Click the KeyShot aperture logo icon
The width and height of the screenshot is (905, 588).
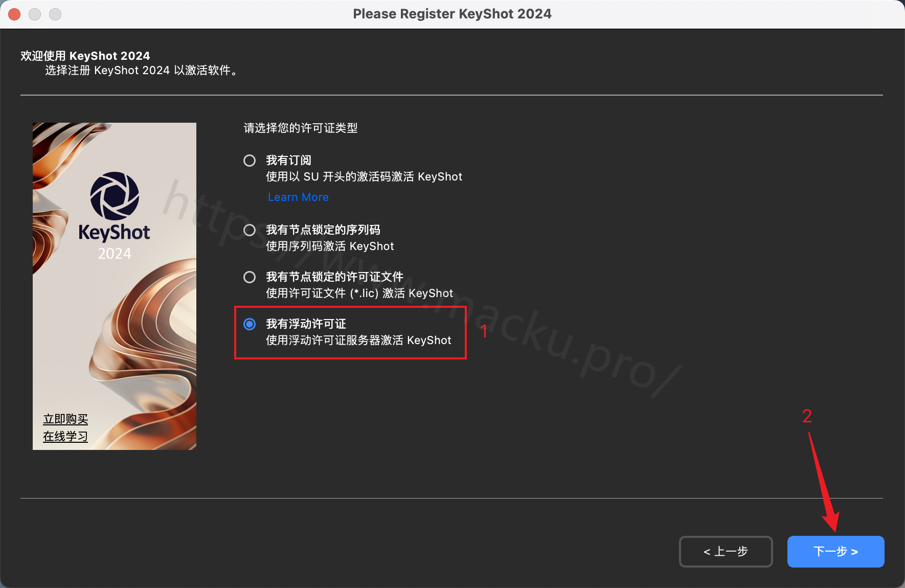tap(115, 196)
